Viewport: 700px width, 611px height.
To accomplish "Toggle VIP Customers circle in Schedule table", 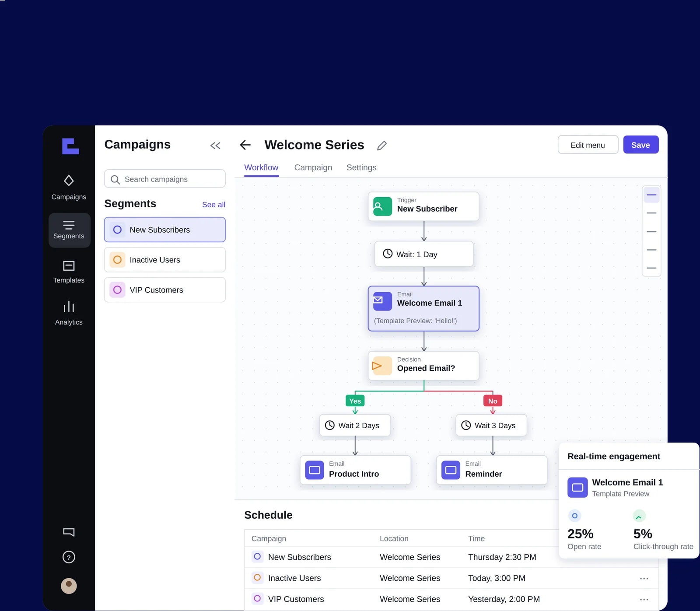I will [257, 599].
